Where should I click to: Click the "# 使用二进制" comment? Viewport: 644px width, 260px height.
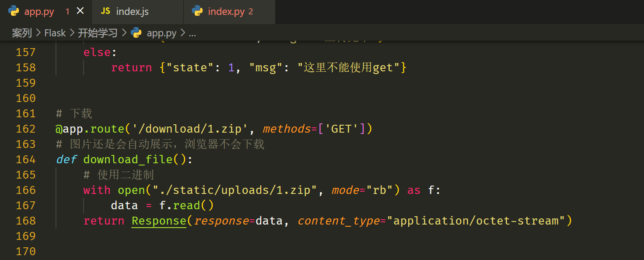click(119, 175)
